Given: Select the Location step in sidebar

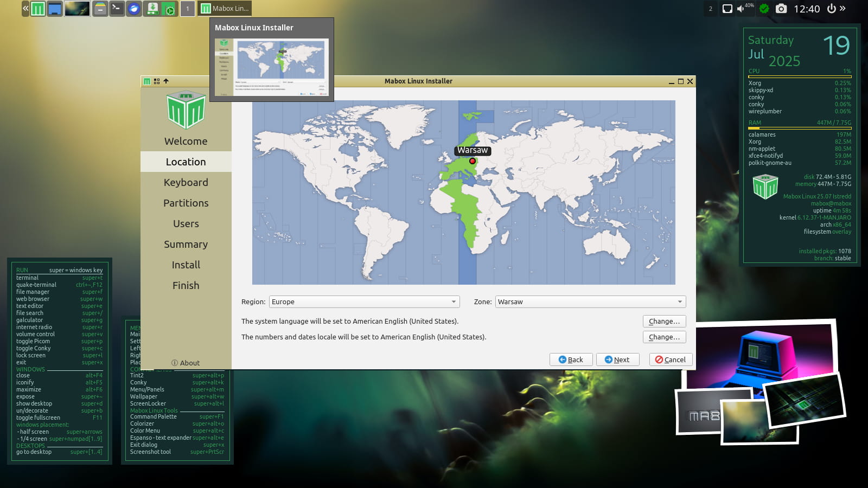Looking at the screenshot, I should [186, 162].
